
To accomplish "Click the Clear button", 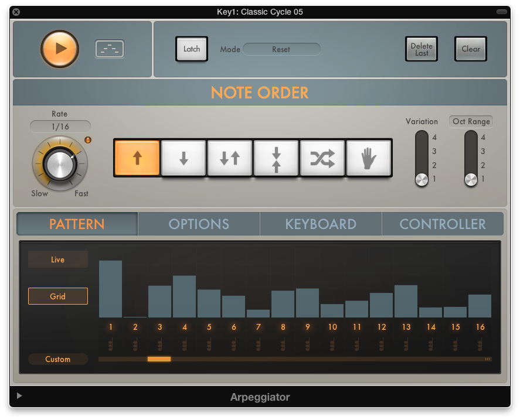I will click(x=471, y=49).
